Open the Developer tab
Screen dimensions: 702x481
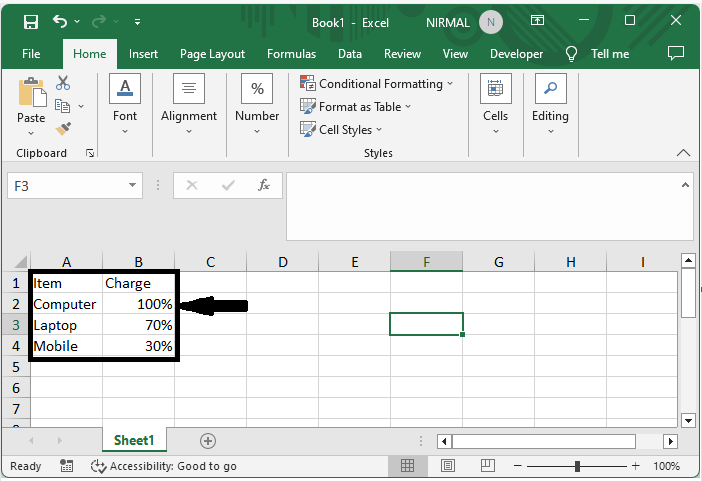[x=516, y=54]
